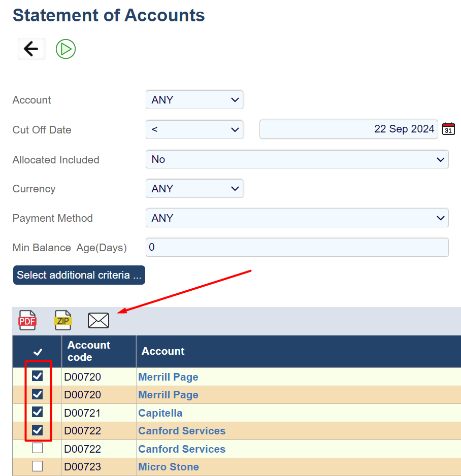Uncheck the Capitella row checkbox
This screenshot has height=476, width=461.
tap(38, 412)
